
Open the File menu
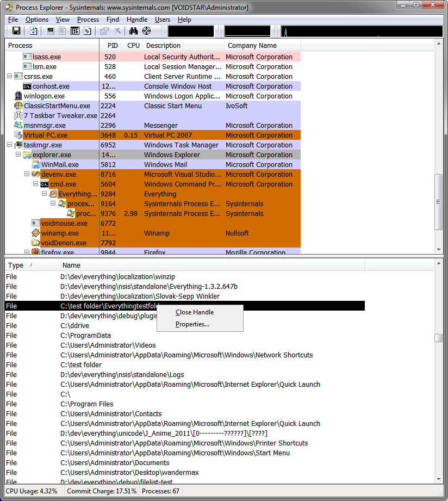pyautogui.click(x=13, y=20)
